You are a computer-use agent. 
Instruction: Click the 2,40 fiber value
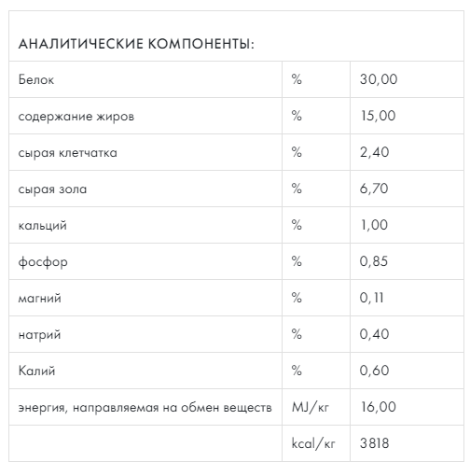(374, 152)
